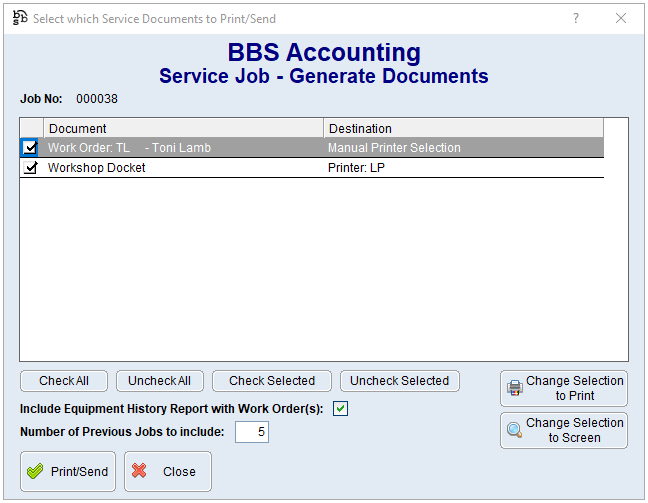Click the Document column header

(184, 128)
